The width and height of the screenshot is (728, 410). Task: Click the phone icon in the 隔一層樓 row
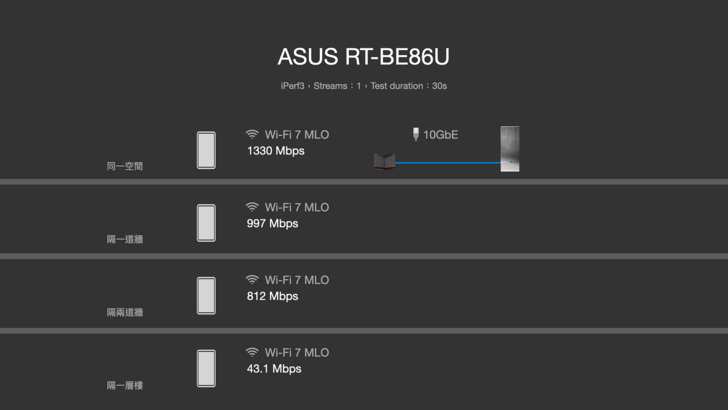point(206,368)
